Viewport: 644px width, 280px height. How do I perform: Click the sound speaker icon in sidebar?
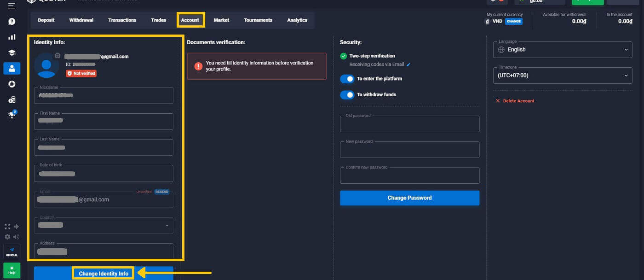coord(17,237)
